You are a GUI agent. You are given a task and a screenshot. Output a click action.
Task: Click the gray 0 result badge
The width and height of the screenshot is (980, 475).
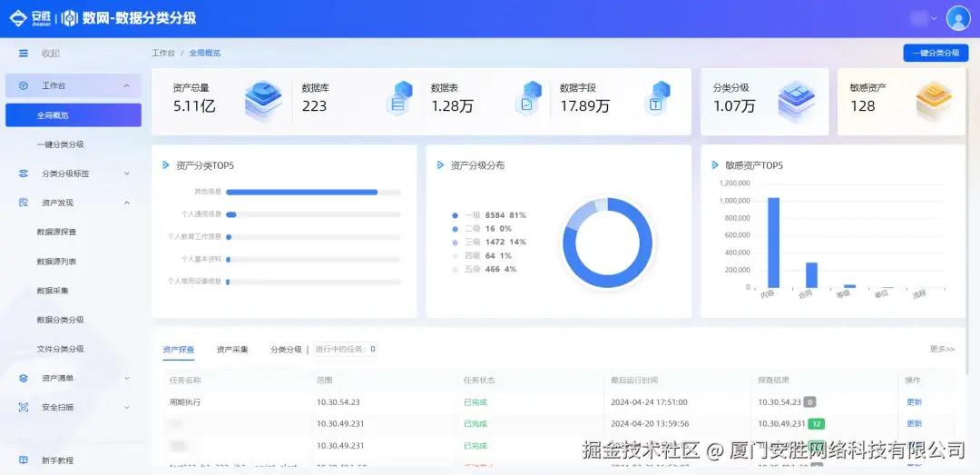(x=809, y=402)
